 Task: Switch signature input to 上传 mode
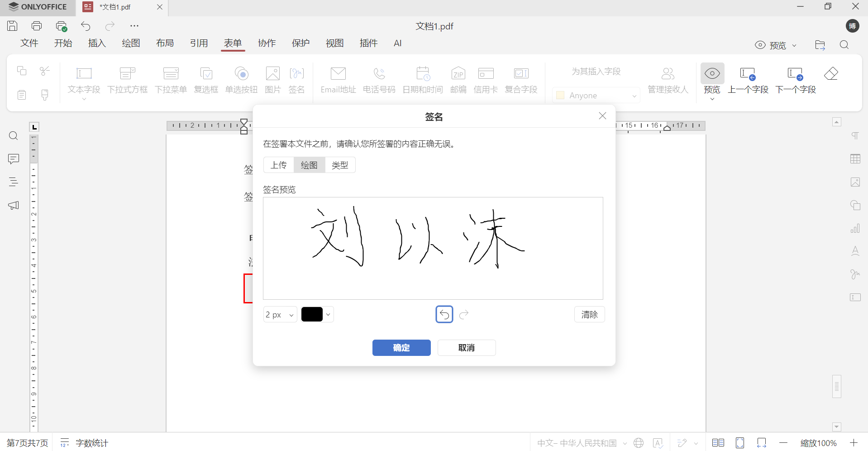point(278,165)
